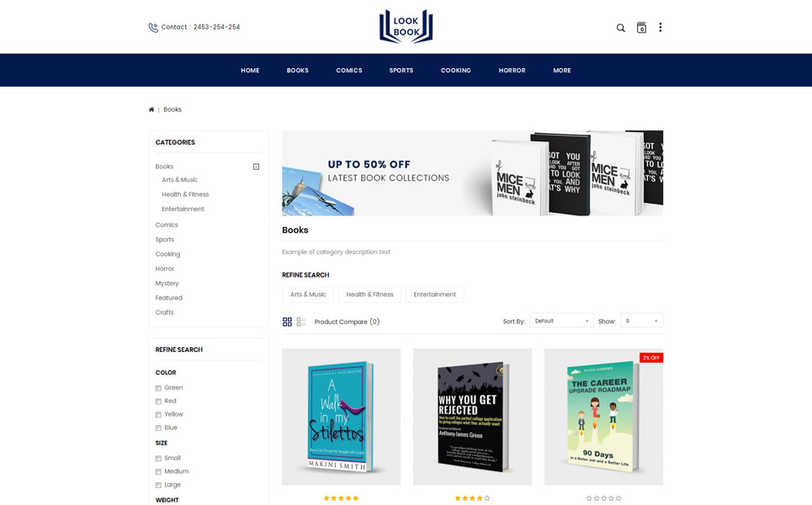The width and height of the screenshot is (812, 505).
Task: Click star rating under Career Upgrade Roadmap
Action: click(603, 498)
